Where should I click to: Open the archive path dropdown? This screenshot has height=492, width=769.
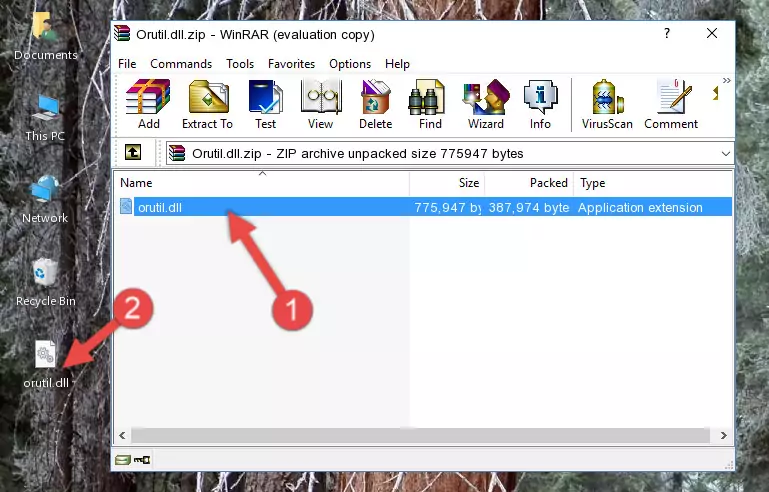[726, 154]
